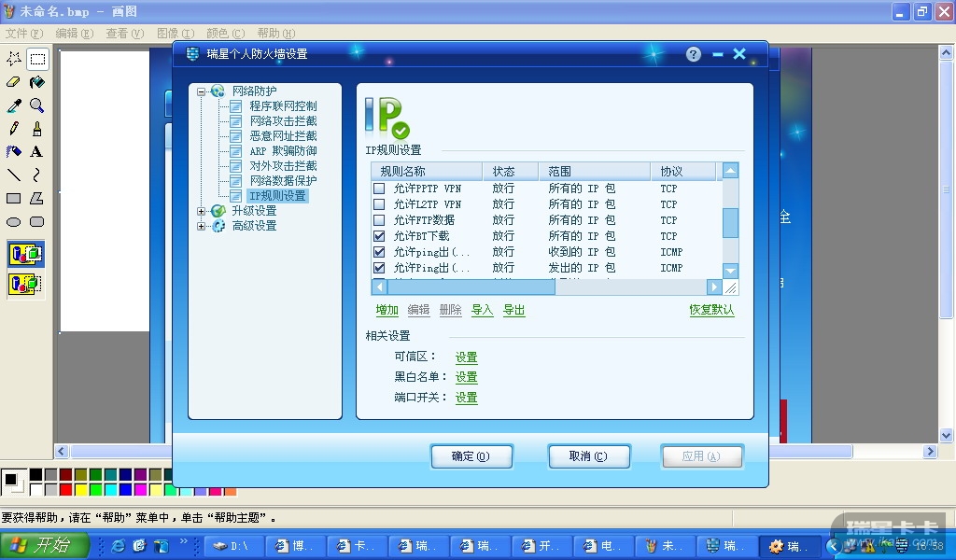
Task: Select the Ellipse shape tool
Action: coord(14,222)
